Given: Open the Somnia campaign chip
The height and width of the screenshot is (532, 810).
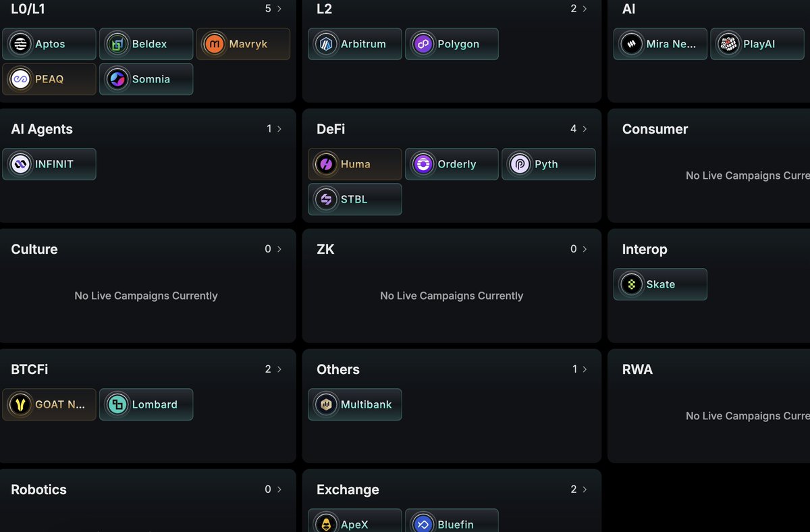Looking at the screenshot, I should coord(146,79).
